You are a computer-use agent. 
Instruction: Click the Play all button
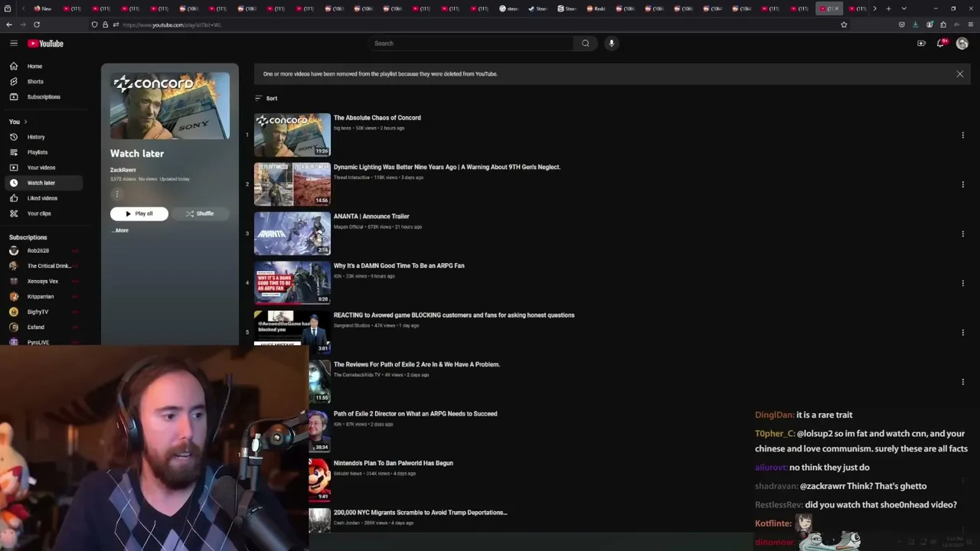tap(139, 214)
